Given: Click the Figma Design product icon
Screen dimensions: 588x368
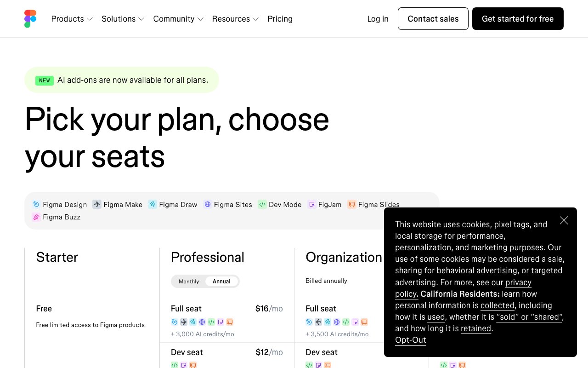Looking at the screenshot, I should 36,204.
